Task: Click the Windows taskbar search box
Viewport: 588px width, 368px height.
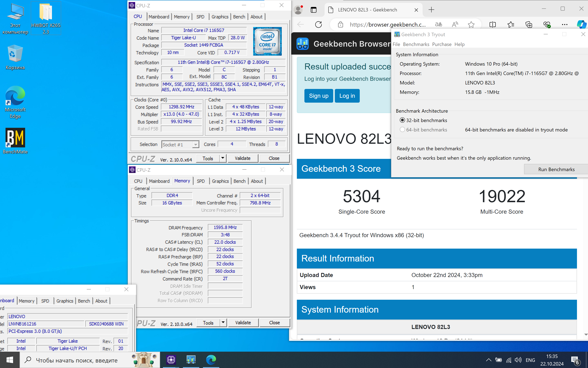Action: [89, 360]
